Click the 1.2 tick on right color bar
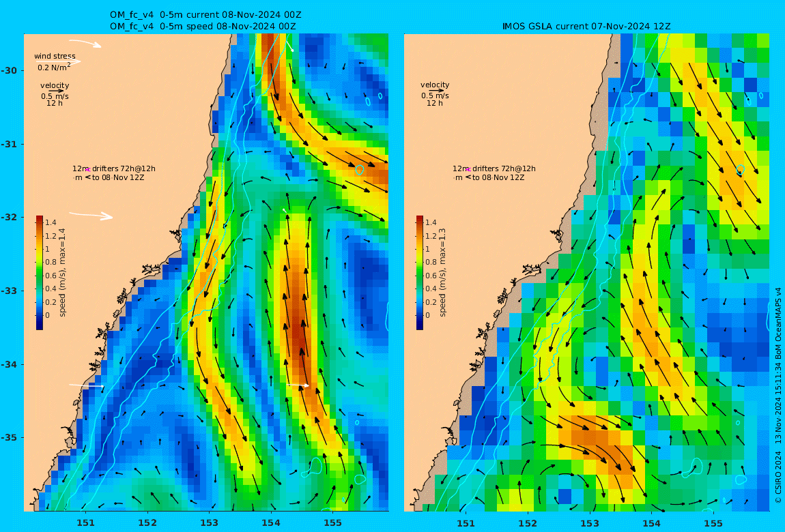This screenshot has height=532, width=785. coord(431,236)
